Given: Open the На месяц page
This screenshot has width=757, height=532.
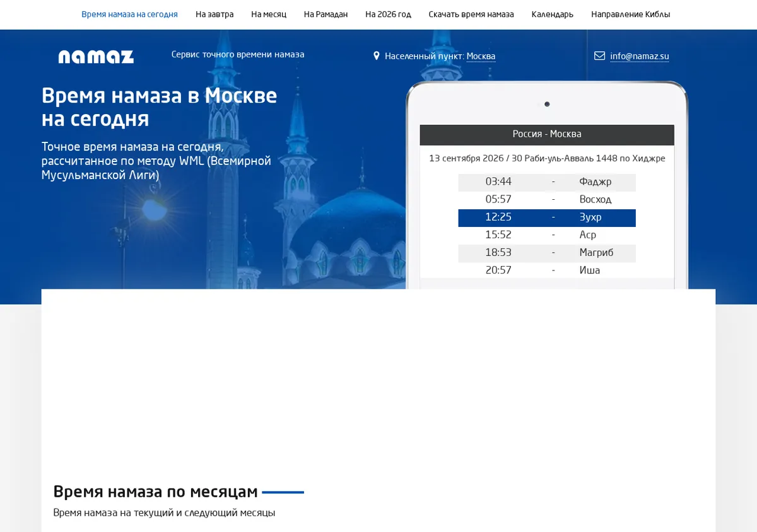Looking at the screenshot, I should 269,14.
